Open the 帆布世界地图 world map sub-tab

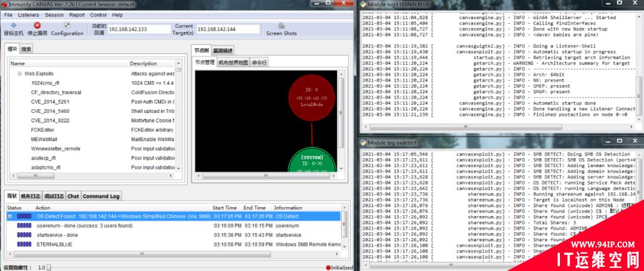point(233,63)
